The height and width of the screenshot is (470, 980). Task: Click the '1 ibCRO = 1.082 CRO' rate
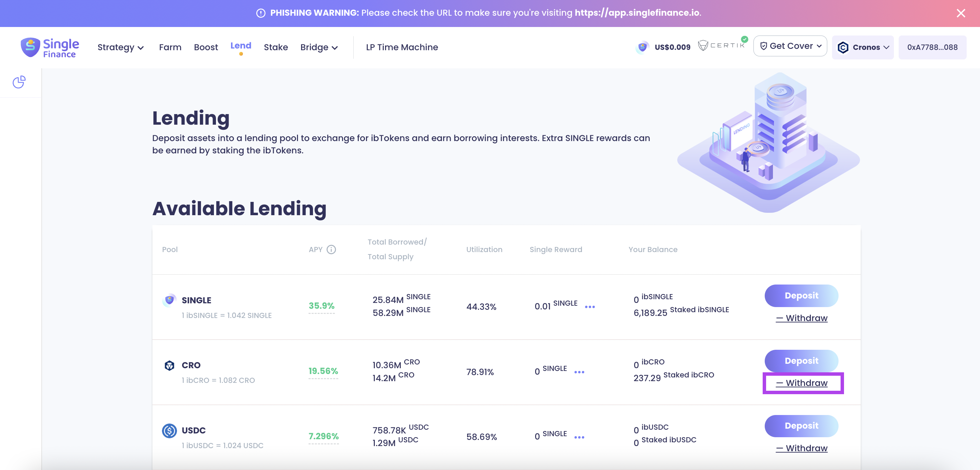(218, 380)
